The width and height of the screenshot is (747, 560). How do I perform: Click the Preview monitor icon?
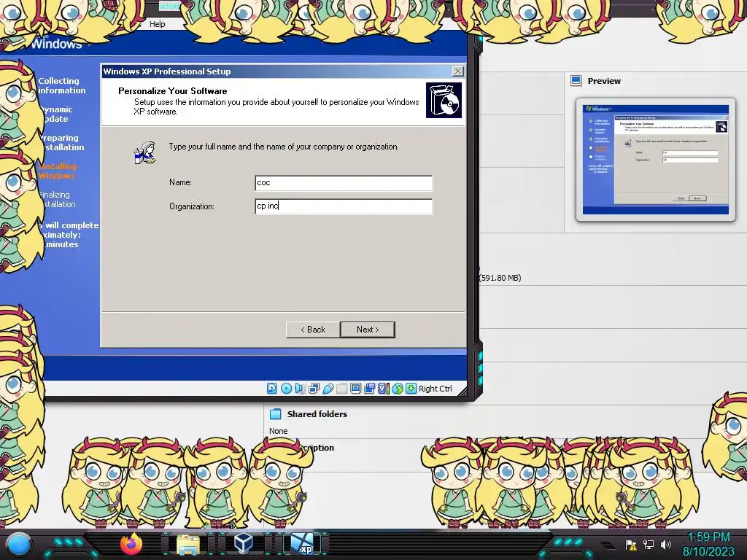pyautogui.click(x=576, y=80)
